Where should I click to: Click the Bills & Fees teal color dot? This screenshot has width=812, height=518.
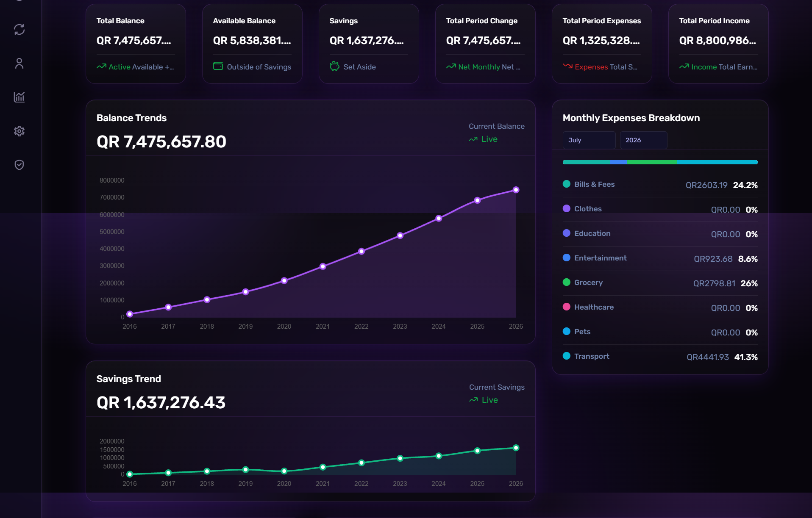click(x=566, y=184)
